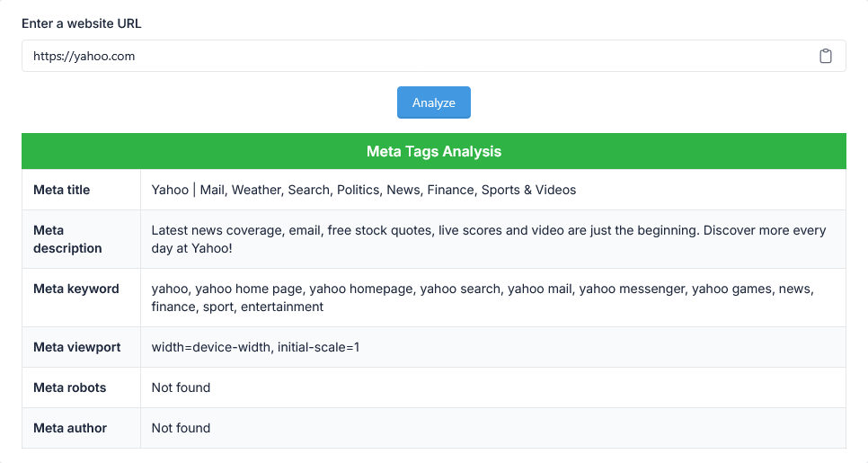The height and width of the screenshot is (463, 868).
Task: Select the 'Meta title' row label
Action: point(61,190)
